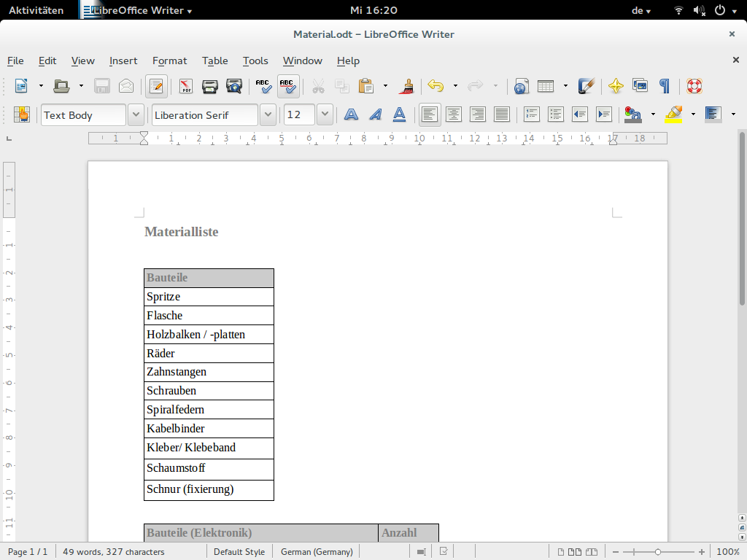
Task: Show the Draw Functions toolbar
Action: point(587,86)
